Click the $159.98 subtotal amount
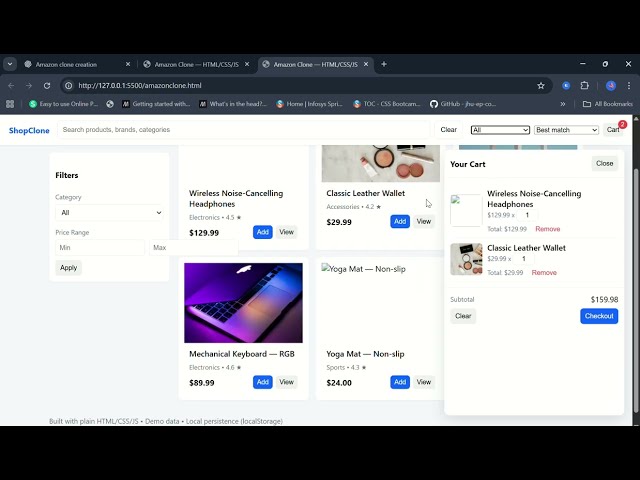Viewport: 640px width, 480px height. click(604, 300)
